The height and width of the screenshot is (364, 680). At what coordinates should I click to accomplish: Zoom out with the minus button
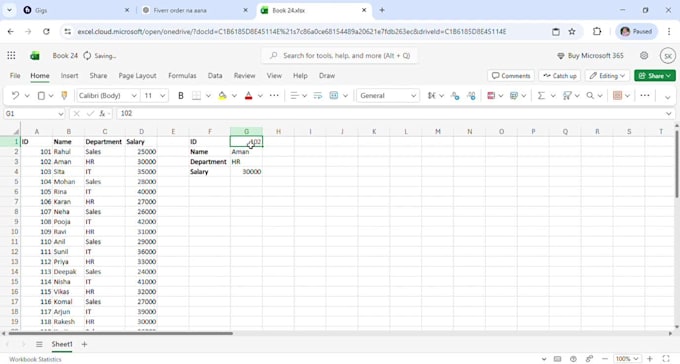point(605,359)
